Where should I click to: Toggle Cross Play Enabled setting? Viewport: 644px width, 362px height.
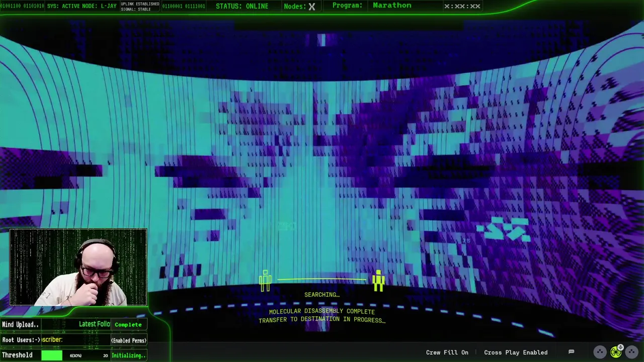tap(516, 352)
